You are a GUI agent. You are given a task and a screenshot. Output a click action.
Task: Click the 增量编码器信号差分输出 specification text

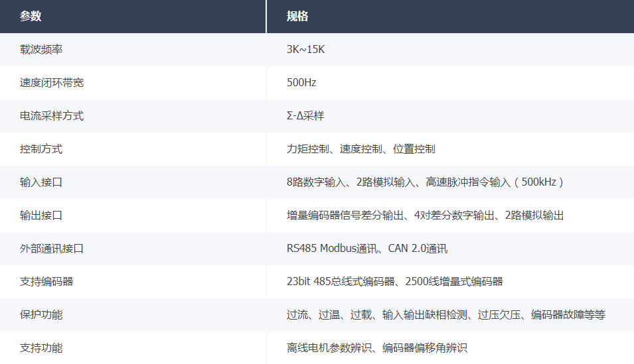[x=345, y=215]
